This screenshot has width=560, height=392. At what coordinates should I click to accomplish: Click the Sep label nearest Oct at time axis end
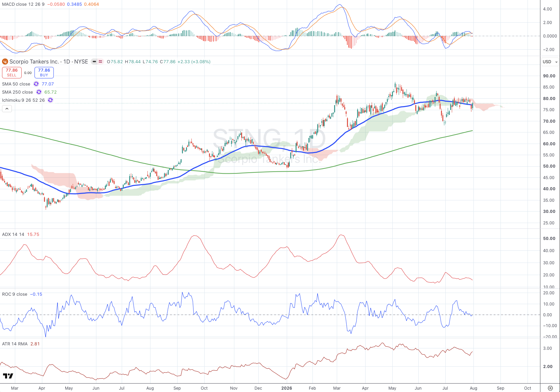pyautogui.click(x=500, y=388)
